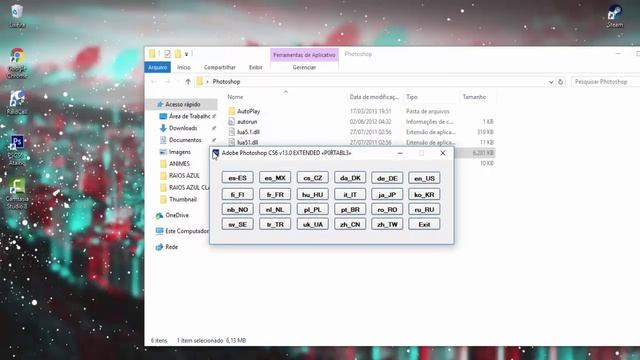640x360 pixels.
Task: Open the Recycle Bin desktop icon
Action: pyautogui.click(x=17, y=16)
